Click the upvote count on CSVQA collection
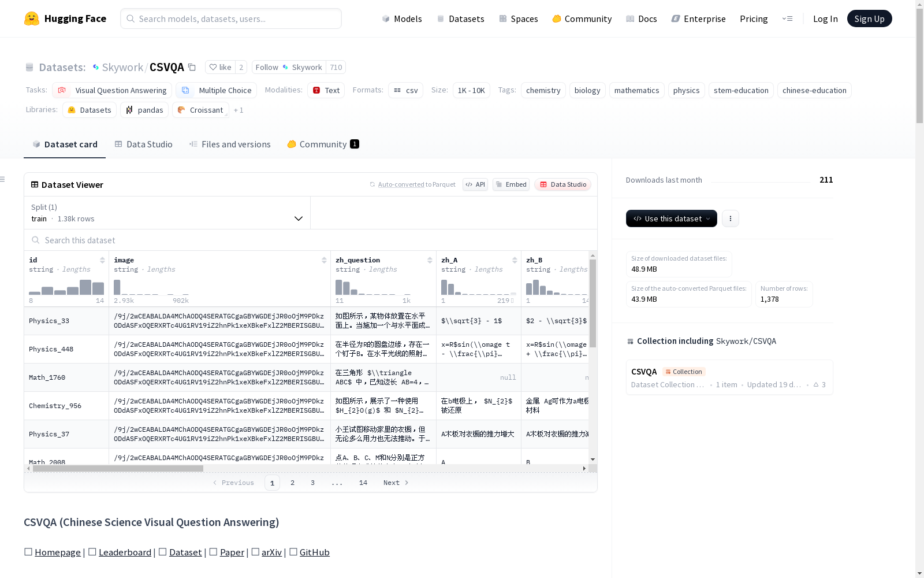924x578 pixels. [x=819, y=384]
